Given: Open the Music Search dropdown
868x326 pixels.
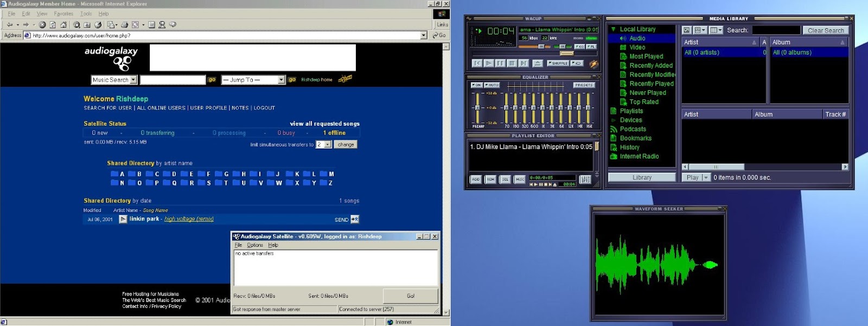Looking at the screenshot, I should [133, 80].
